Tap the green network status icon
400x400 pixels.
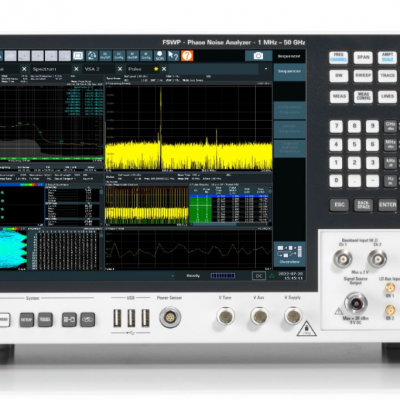click(x=272, y=276)
